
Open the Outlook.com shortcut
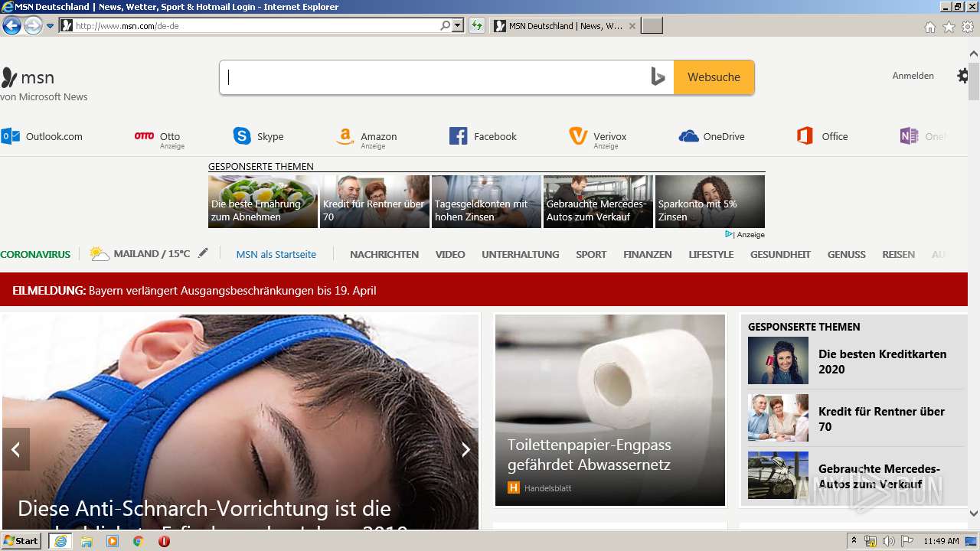42,136
